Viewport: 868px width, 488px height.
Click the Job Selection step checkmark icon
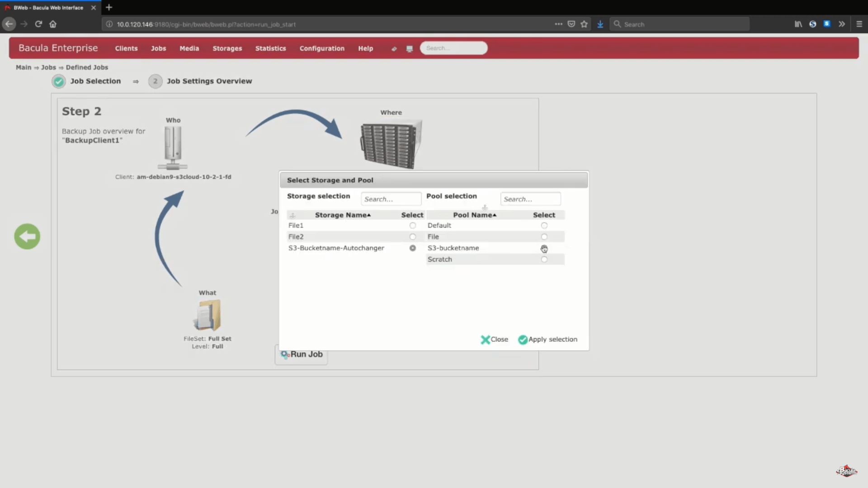[x=59, y=81]
